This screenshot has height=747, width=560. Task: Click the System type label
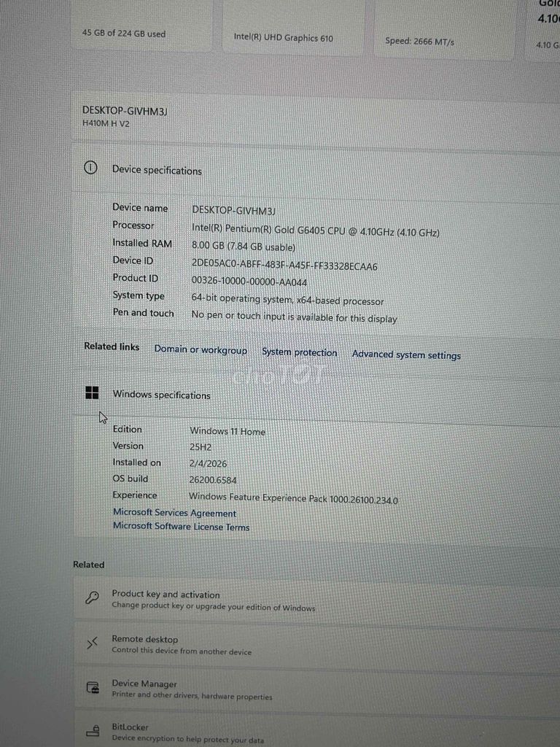139,295
